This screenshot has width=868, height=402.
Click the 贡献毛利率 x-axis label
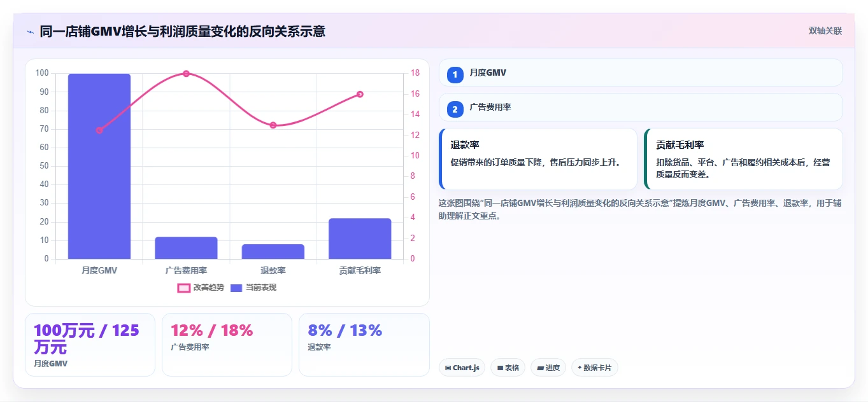pos(360,270)
